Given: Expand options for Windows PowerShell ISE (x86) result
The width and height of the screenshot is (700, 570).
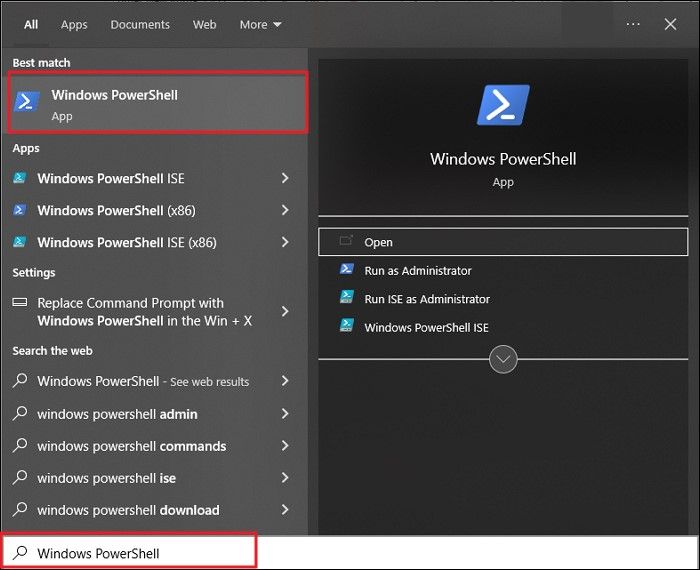Looking at the screenshot, I should 285,242.
